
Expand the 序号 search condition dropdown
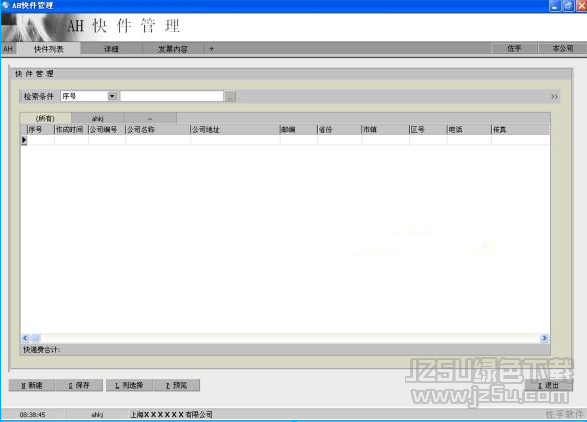(x=112, y=96)
